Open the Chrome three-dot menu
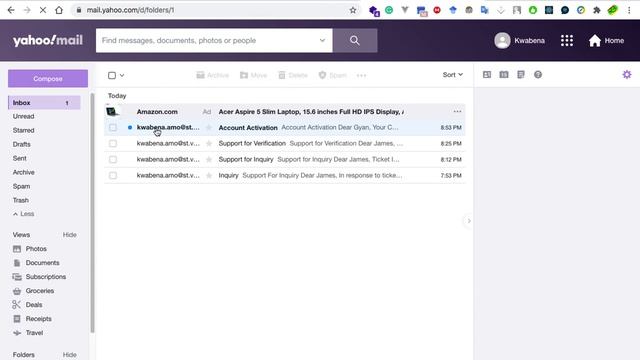The width and height of the screenshot is (640, 360). pos(629,10)
